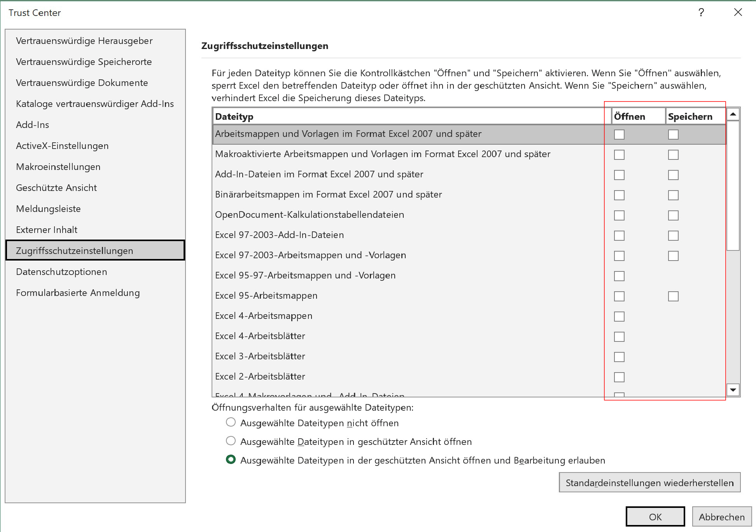The image size is (756, 532).
Task: Tick Speichern for Add-In-Dateien Excel 2007
Action: pyautogui.click(x=673, y=175)
